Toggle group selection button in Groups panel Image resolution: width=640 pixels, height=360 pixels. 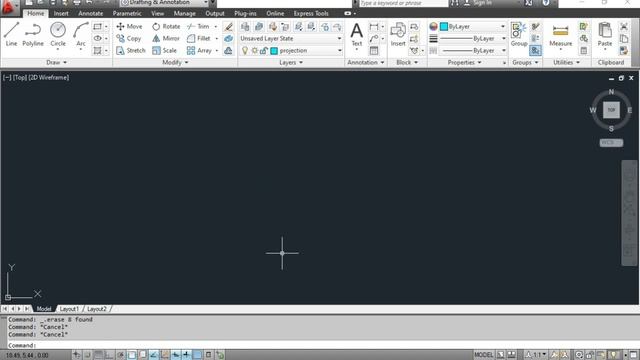[x=536, y=51]
